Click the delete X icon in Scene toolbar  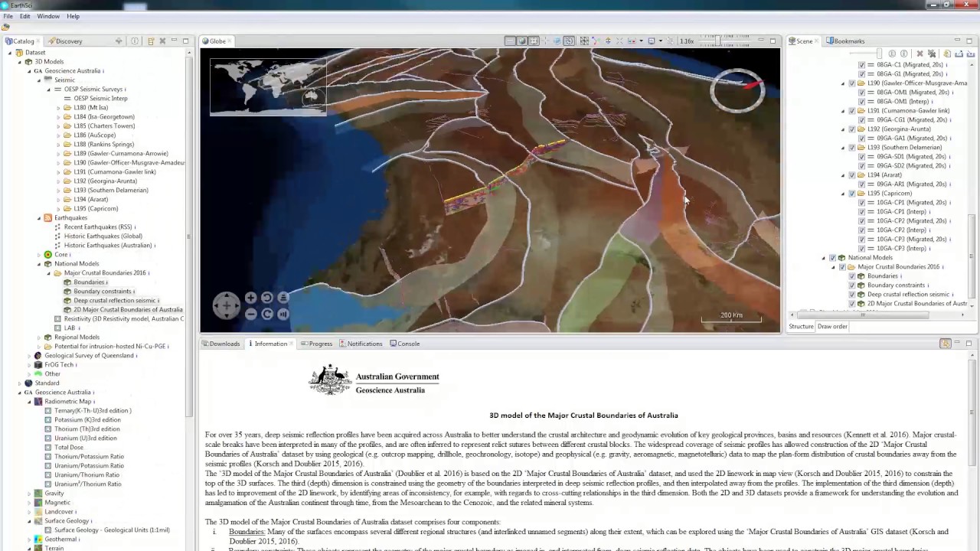920,54
